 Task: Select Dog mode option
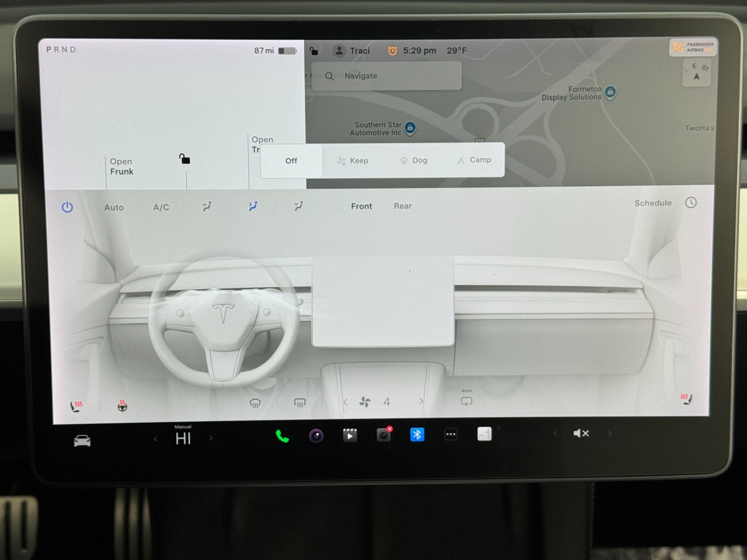[x=414, y=161]
